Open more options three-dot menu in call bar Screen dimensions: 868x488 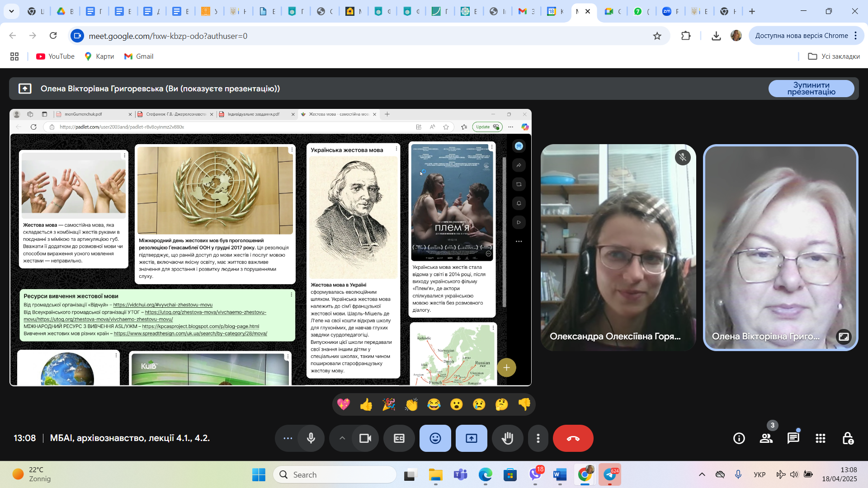tap(538, 438)
